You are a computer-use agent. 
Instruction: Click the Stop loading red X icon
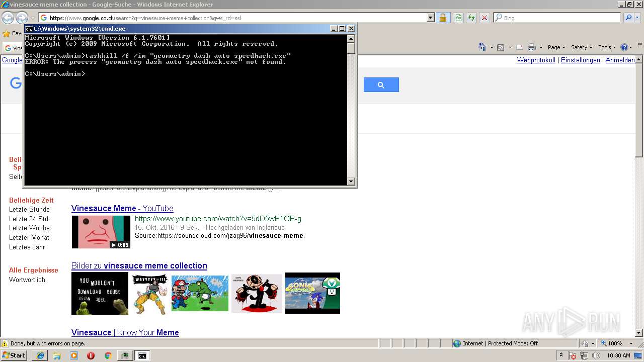pyautogui.click(x=485, y=18)
